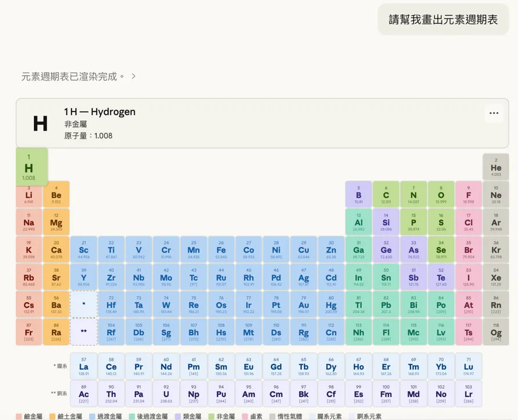The height and width of the screenshot is (420, 518).
Task: Expand the actinide placeholder (**) cell
Action: [83, 333]
